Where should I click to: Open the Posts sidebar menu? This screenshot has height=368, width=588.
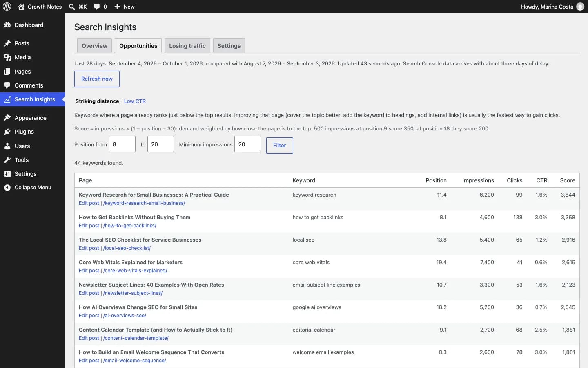pos(33,43)
